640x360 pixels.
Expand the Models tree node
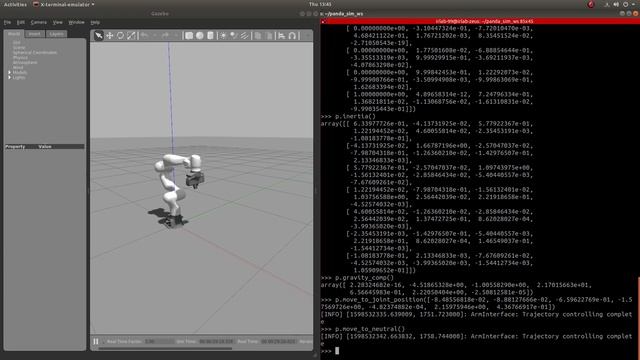9,72
